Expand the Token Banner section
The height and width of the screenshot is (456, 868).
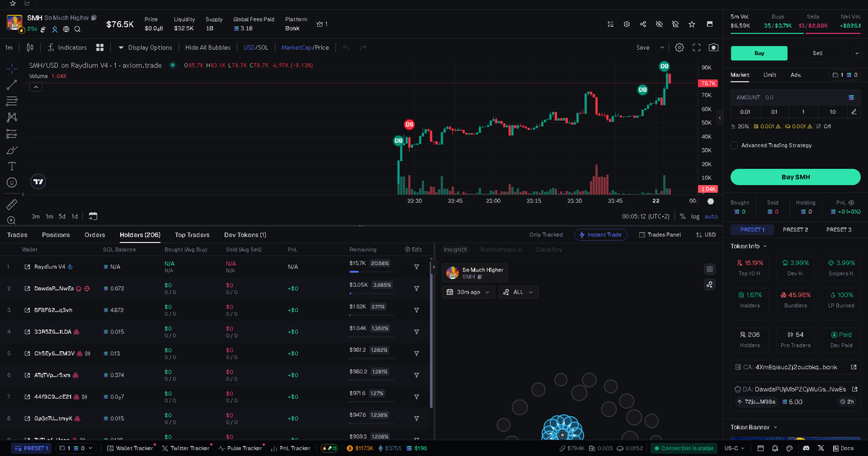754,427
